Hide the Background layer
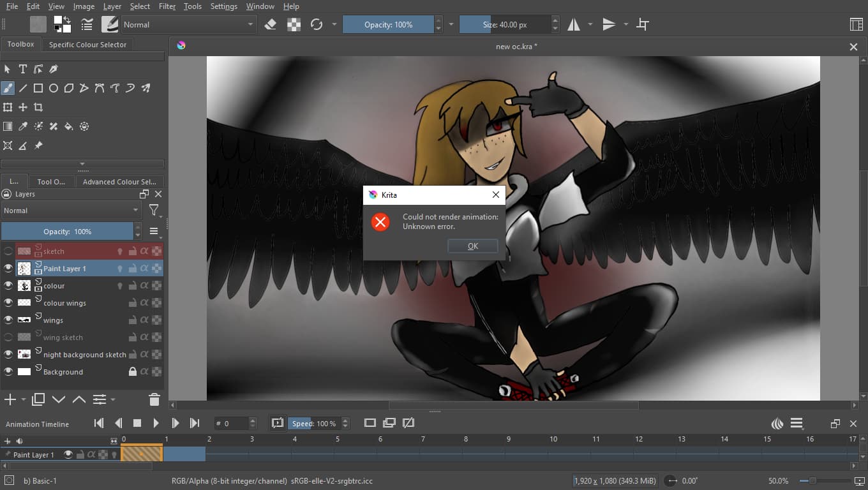The image size is (868, 490). coord(8,372)
